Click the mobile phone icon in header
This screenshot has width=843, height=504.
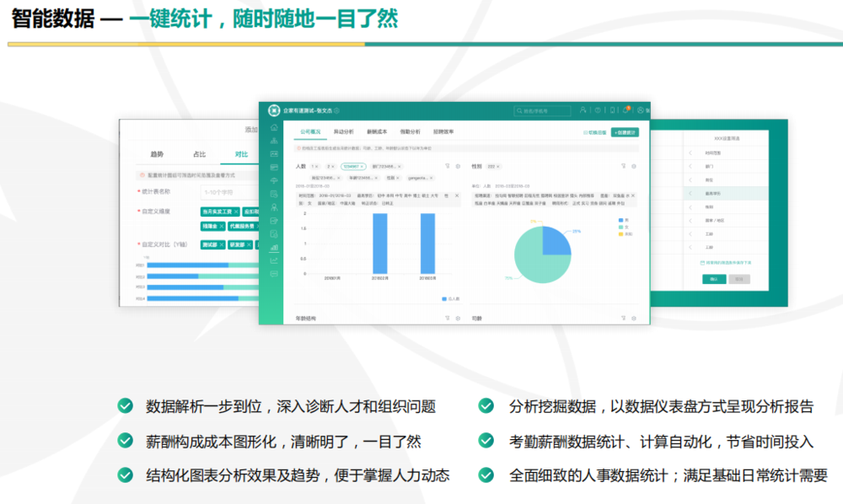click(613, 110)
